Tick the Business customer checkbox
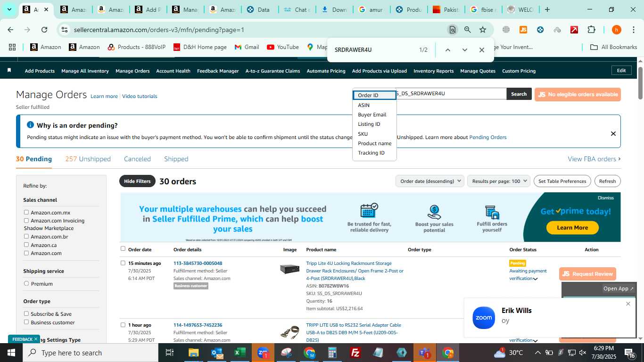 (26, 322)
